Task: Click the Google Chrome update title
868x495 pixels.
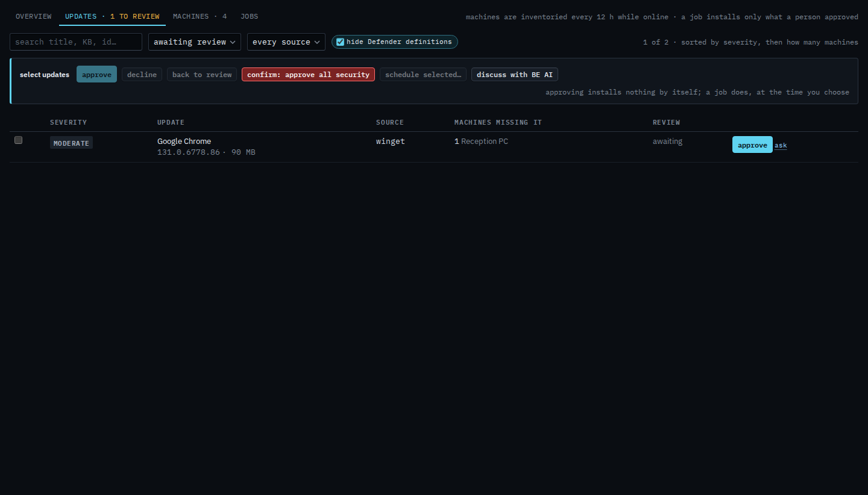Action: [184, 142]
